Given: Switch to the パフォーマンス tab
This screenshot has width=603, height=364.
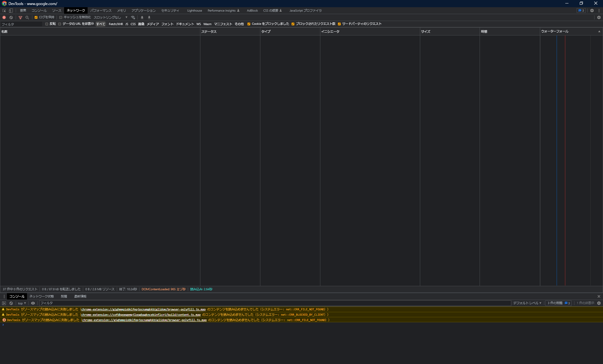Looking at the screenshot, I should pyautogui.click(x=101, y=11).
